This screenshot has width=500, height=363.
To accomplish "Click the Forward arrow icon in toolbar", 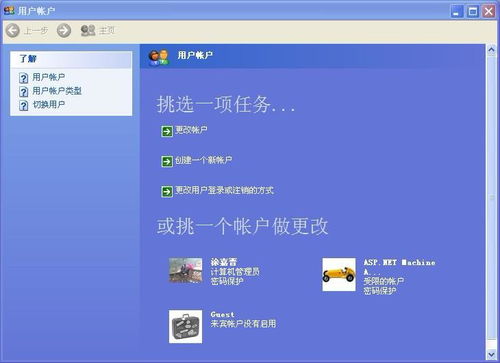I will [x=64, y=31].
